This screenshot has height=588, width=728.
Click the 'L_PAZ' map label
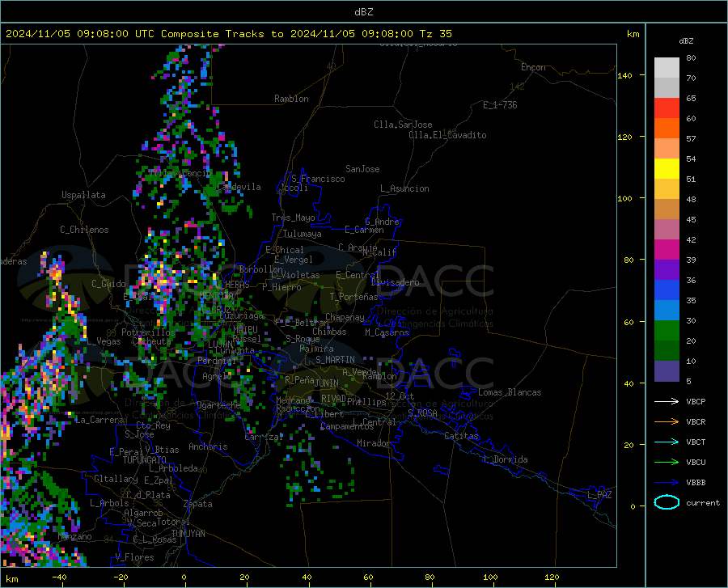click(x=599, y=495)
